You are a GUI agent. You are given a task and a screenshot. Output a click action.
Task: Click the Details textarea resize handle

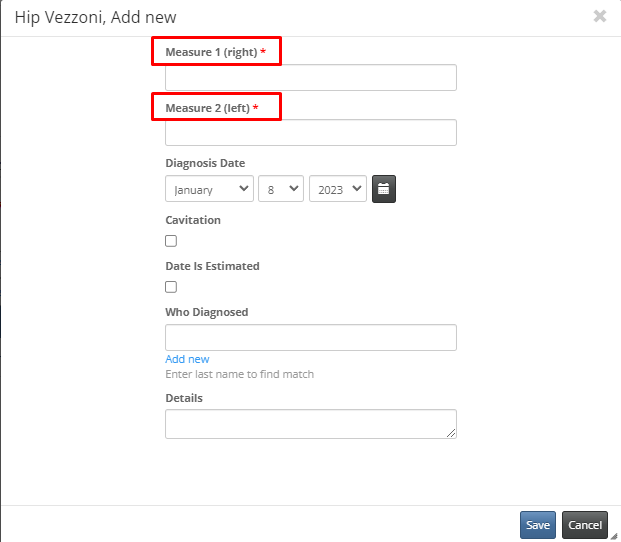(451, 433)
